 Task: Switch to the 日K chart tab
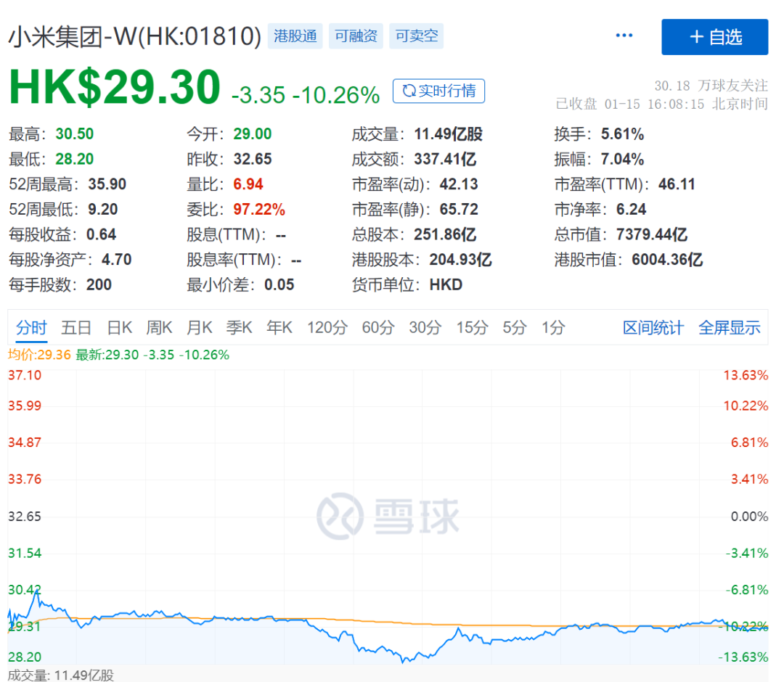120,328
